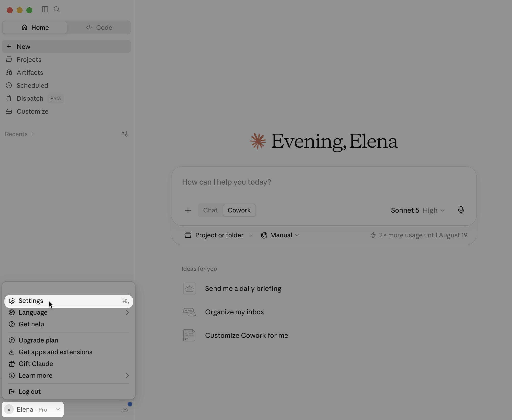Open the Sonnet 5 High model dropdown
This screenshot has width=512, height=420.
(418, 210)
